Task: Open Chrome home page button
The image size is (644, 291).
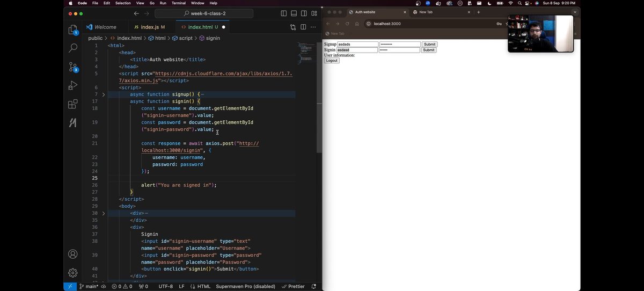Action: [357, 24]
